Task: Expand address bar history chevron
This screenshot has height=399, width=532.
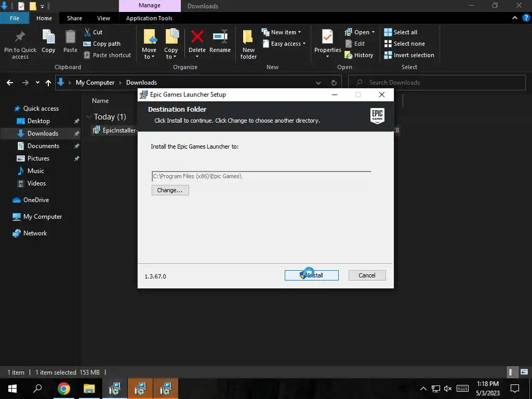Action: pos(318,83)
